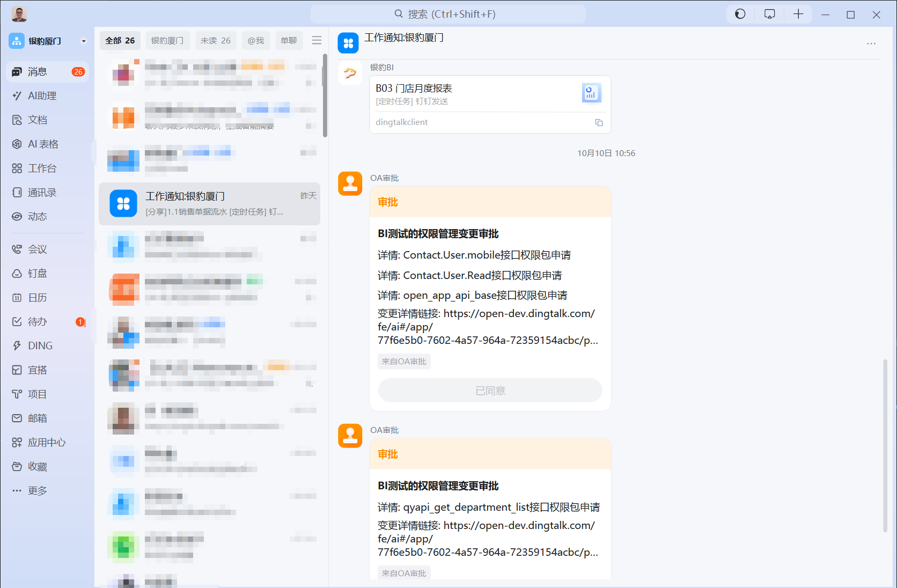
Task: Switch to the 未读 26 filter tab
Action: click(x=216, y=40)
